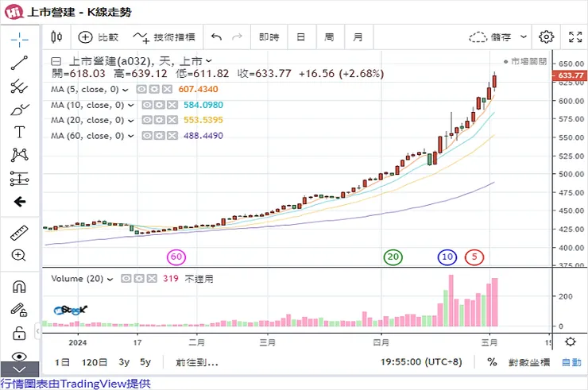Undo the last chart action
The width and height of the screenshot is (588, 390).
coord(216,37)
